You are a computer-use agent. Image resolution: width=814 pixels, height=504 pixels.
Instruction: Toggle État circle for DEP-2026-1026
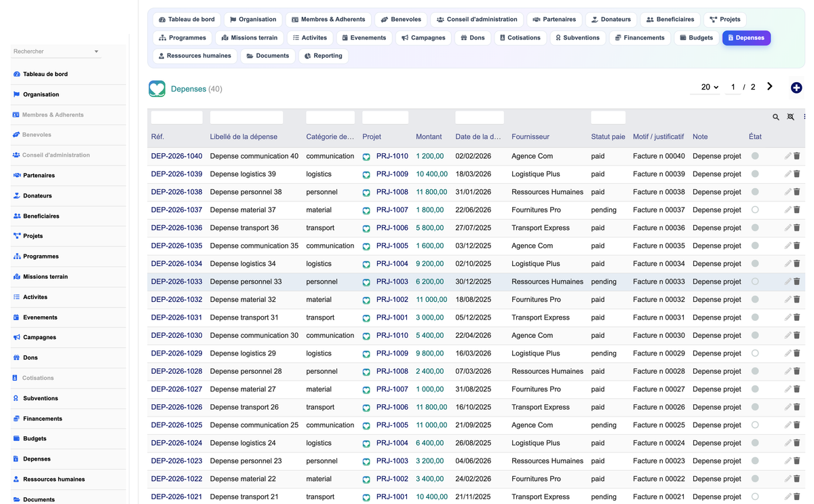755,407
